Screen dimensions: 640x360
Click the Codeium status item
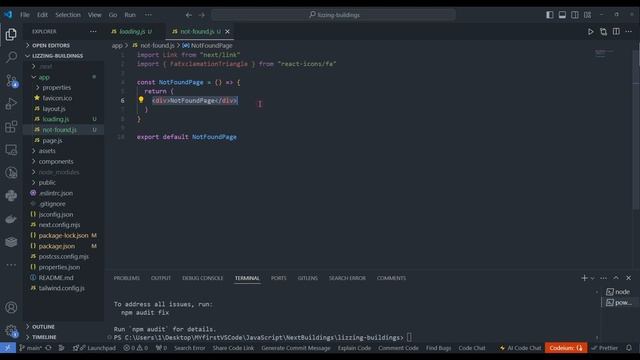pyautogui.click(x=566, y=348)
